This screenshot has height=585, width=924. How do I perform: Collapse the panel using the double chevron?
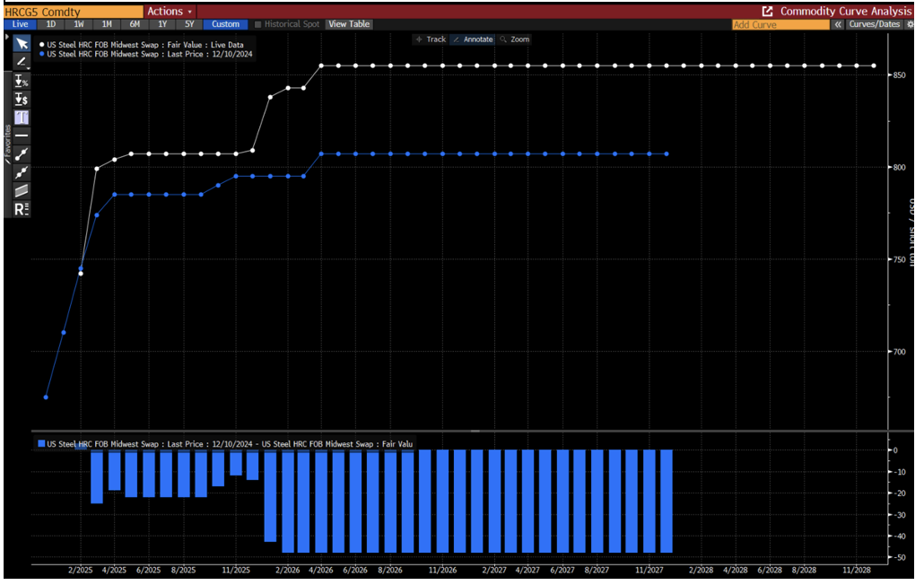pos(837,24)
